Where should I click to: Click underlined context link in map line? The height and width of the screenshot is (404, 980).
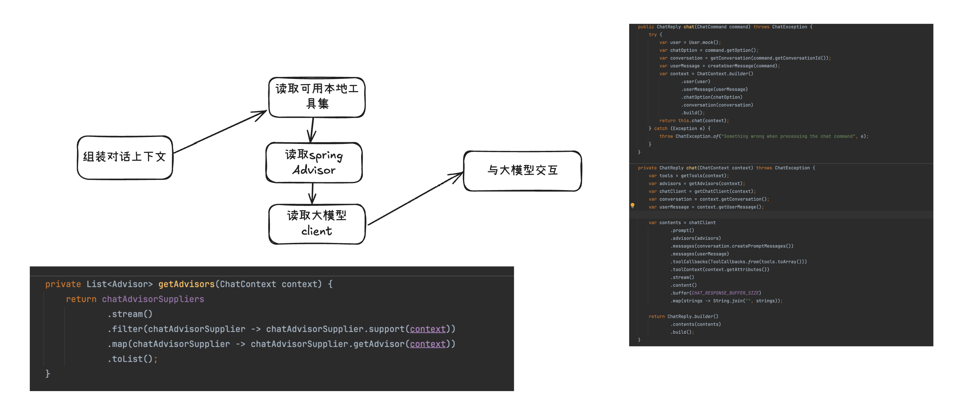click(x=427, y=344)
